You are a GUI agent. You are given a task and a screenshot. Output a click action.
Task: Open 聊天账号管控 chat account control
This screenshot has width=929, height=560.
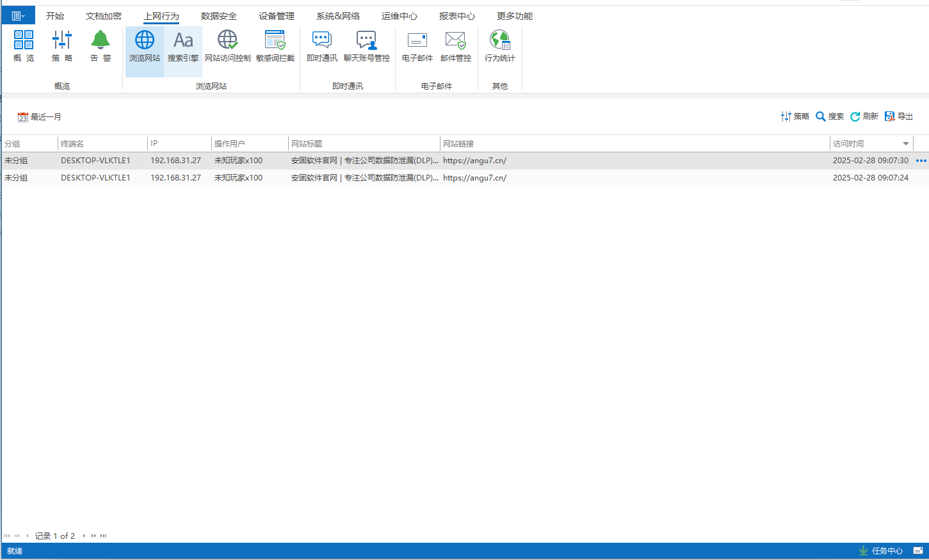[366, 46]
